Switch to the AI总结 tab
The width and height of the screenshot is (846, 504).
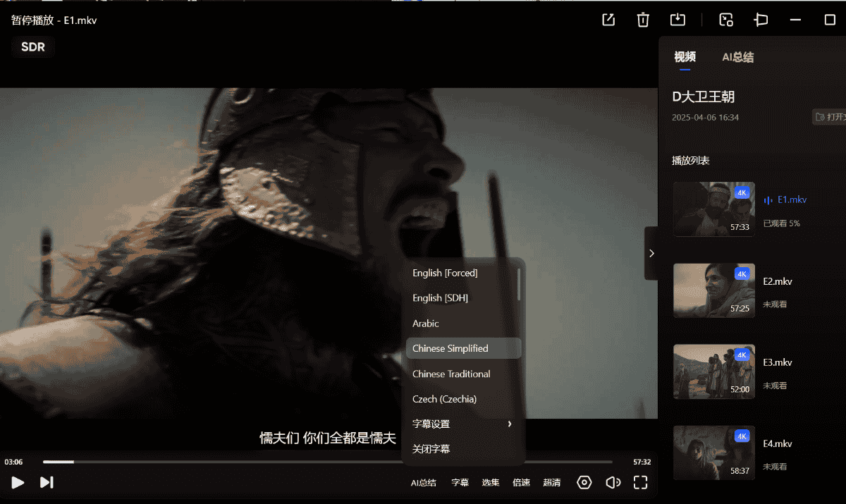click(x=737, y=58)
